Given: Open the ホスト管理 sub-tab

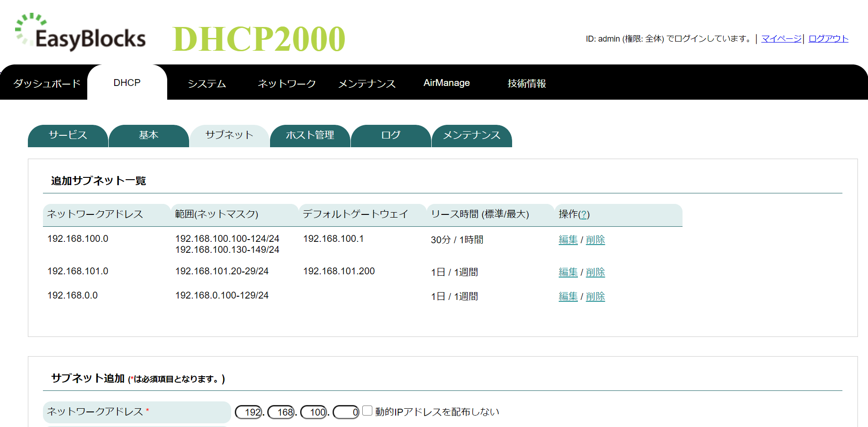Looking at the screenshot, I should (310, 135).
